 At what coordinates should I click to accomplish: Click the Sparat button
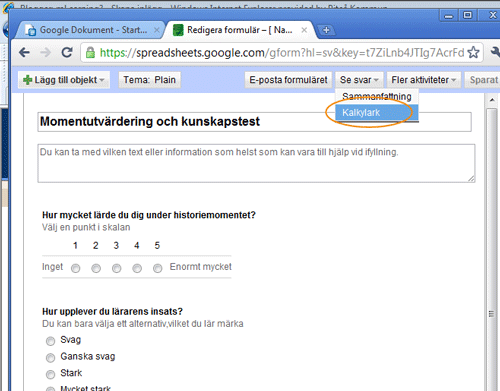point(483,80)
